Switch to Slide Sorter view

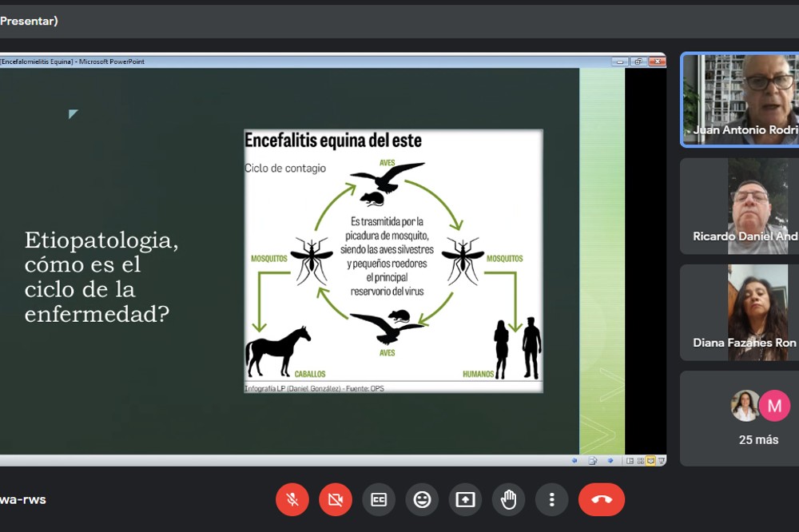click(640, 461)
